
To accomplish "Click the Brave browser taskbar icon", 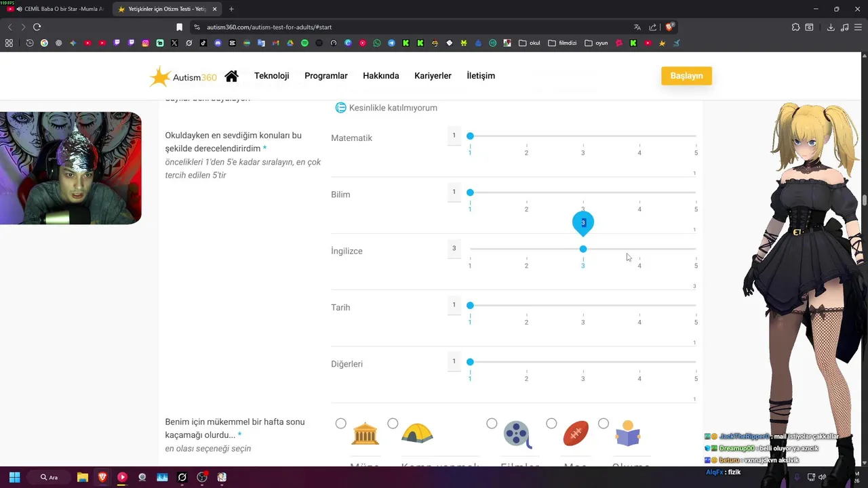I will click(x=102, y=477).
